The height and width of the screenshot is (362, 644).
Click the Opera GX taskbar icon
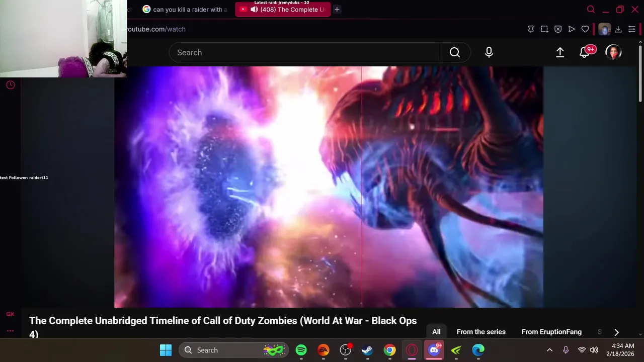coord(412,350)
